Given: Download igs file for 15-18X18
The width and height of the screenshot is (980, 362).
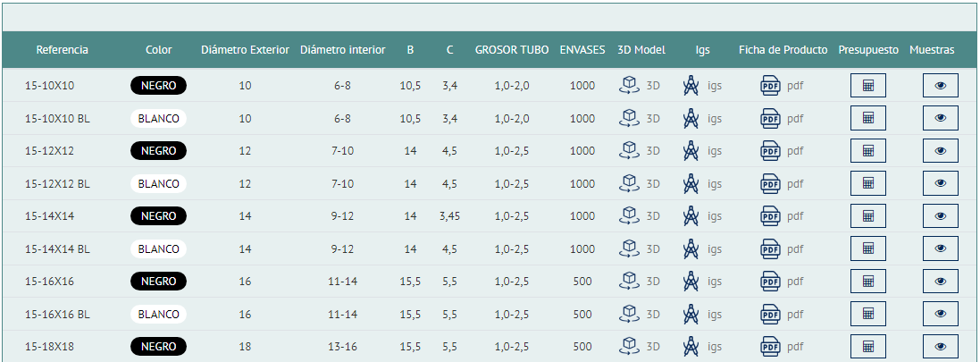Looking at the screenshot, I should pyautogui.click(x=701, y=347).
